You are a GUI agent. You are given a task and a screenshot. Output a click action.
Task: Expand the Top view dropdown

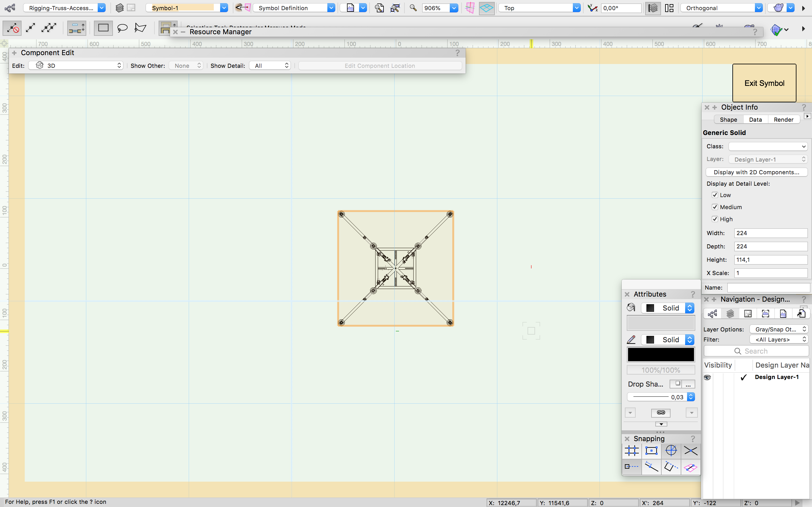click(576, 8)
